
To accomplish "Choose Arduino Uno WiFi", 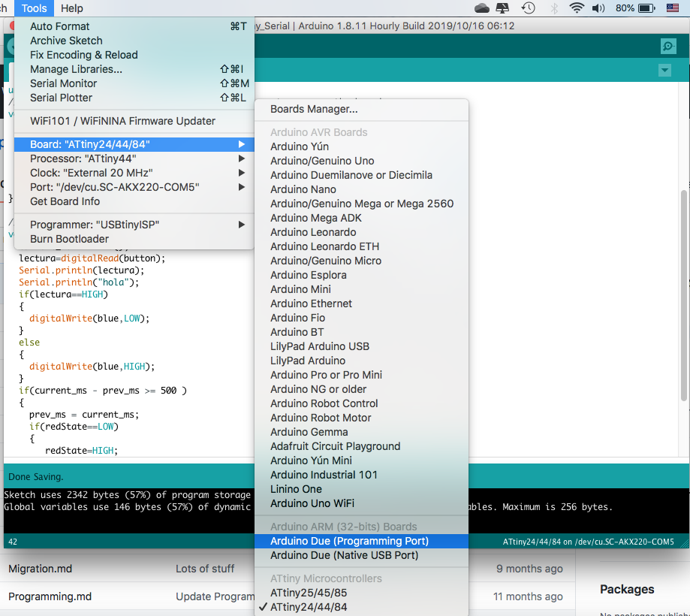I will pyautogui.click(x=361, y=503).
